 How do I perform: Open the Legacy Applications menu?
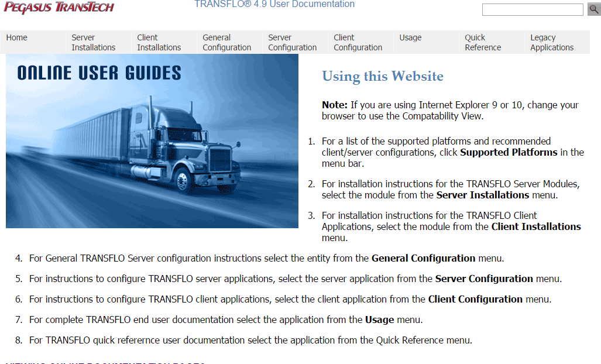[551, 42]
